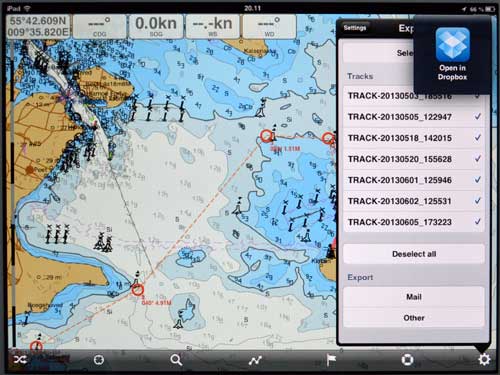
Task: Go back to Settings
Action: [x=355, y=28]
